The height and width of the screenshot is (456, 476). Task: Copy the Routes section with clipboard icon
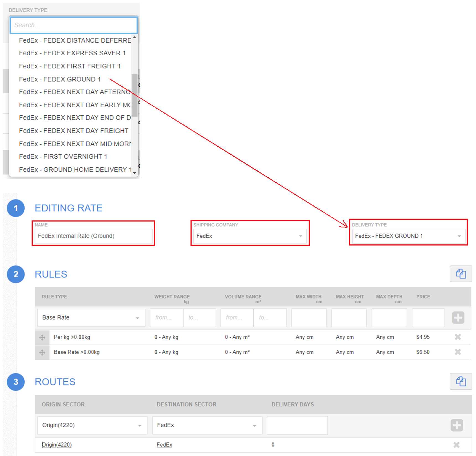[461, 381]
